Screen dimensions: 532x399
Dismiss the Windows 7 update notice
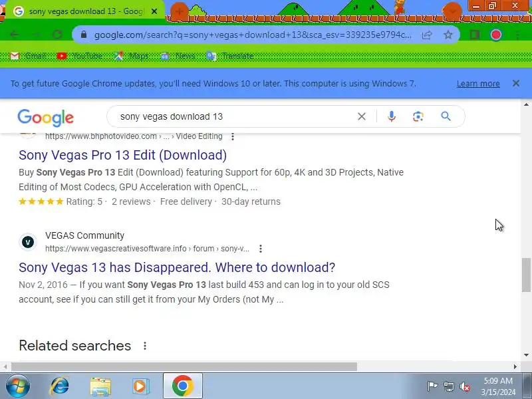(516, 83)
